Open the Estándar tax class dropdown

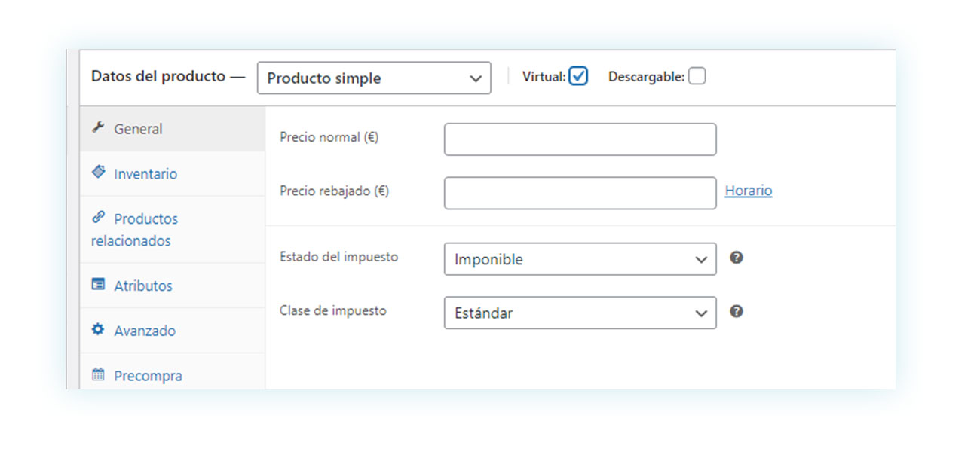580,313
